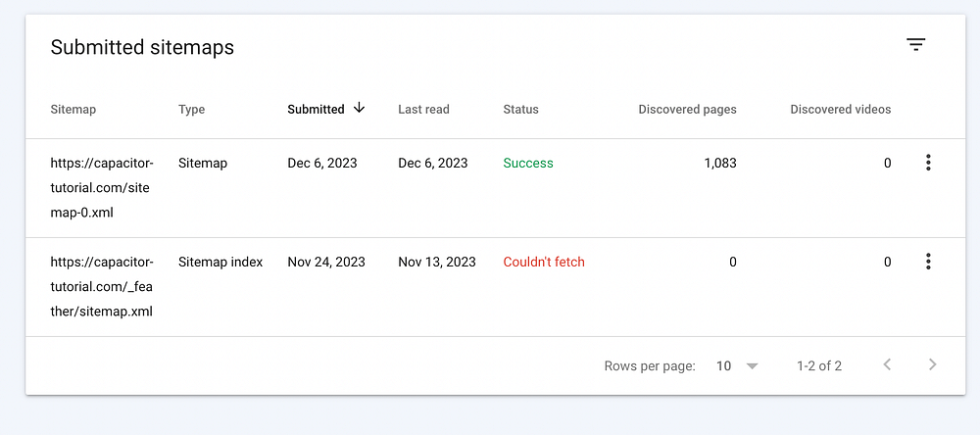Sort table by Submitted column header
The image size is (980, 435).
pyautogui.click(x=316, y=110)
